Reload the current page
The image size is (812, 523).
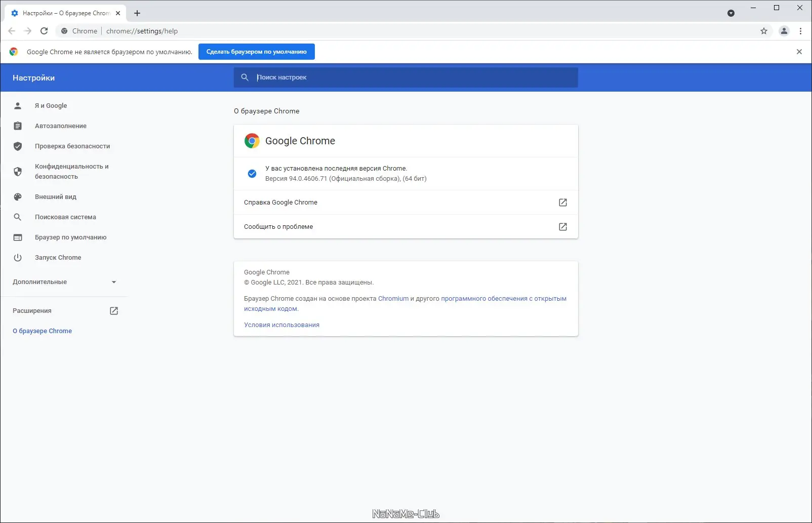tap(44, 31)
